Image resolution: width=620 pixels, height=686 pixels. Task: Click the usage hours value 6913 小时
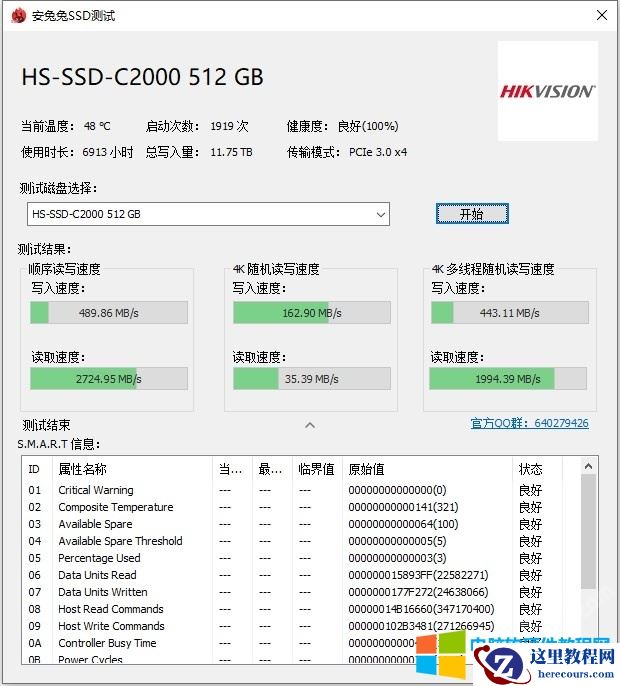pos(108,152)
